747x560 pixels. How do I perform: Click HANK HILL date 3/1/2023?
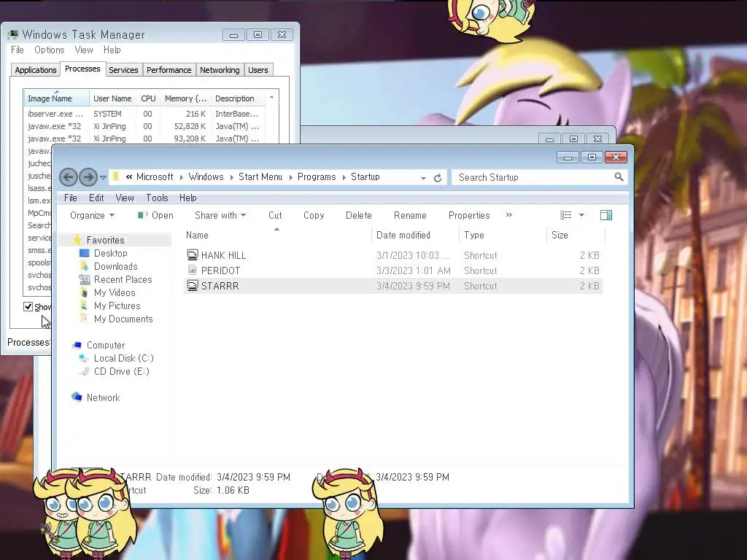tap(413, 255)
